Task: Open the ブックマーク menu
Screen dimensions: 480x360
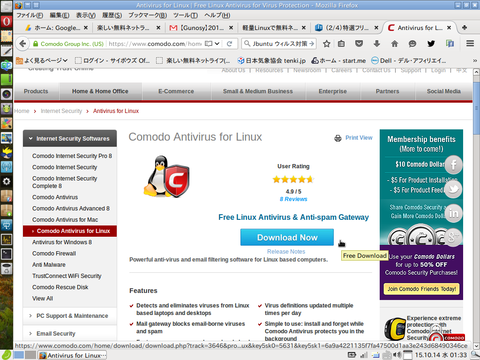Action: coord(147,15)
